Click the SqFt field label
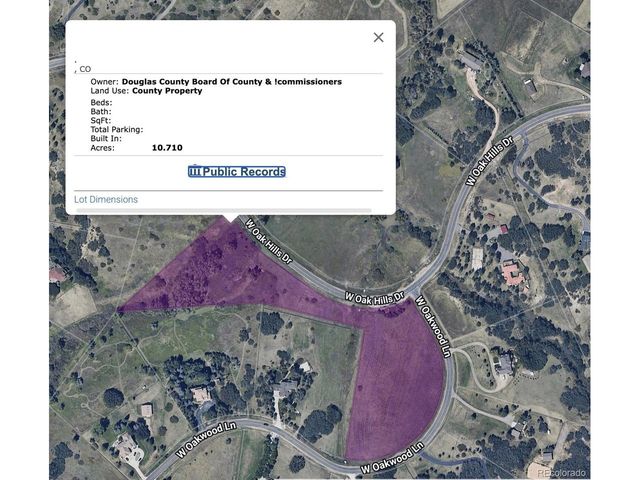The width and height of the screenshot is (640, 480). (101, 120)
